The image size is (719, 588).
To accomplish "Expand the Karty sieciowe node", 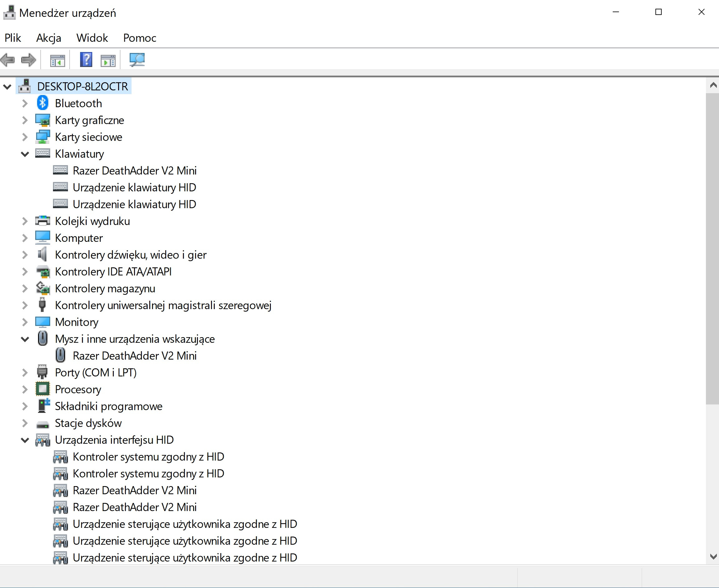I will point(25,137).
